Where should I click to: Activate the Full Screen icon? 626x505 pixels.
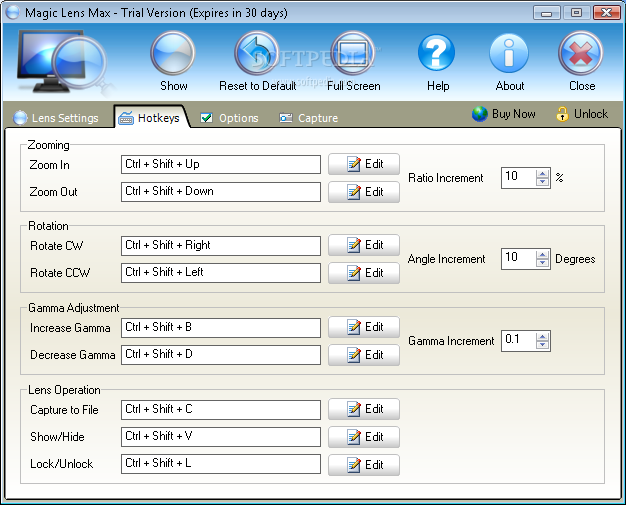coord(353,53)
